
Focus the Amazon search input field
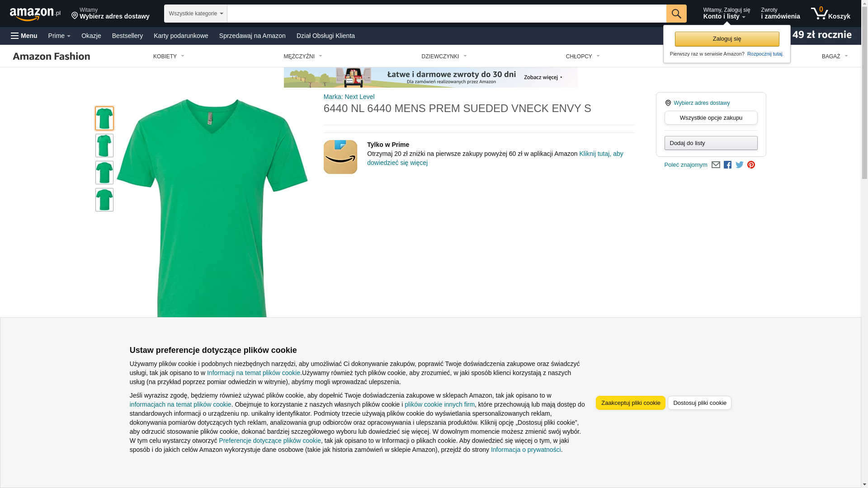click(x=446, y=14)
